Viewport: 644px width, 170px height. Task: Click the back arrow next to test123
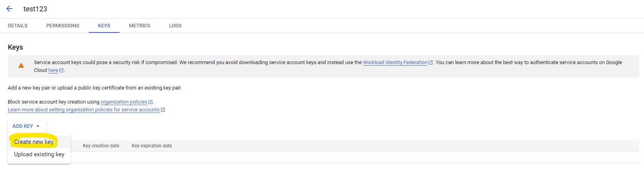pos(9,9)
